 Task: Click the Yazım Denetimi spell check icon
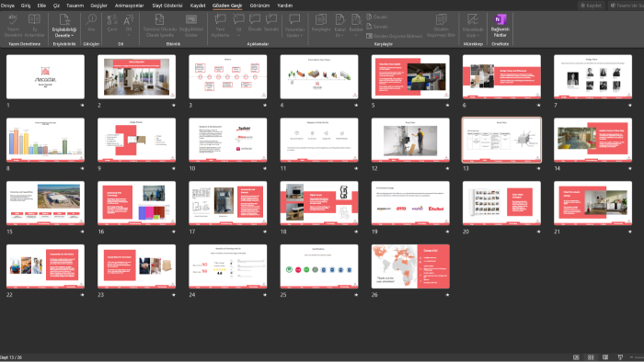[x=13, y=26]
